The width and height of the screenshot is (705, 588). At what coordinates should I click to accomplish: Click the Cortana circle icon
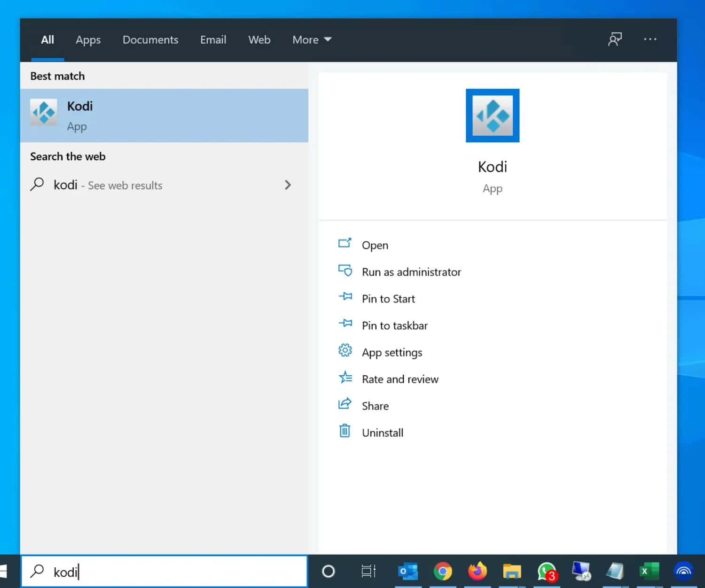pos(328,571)
